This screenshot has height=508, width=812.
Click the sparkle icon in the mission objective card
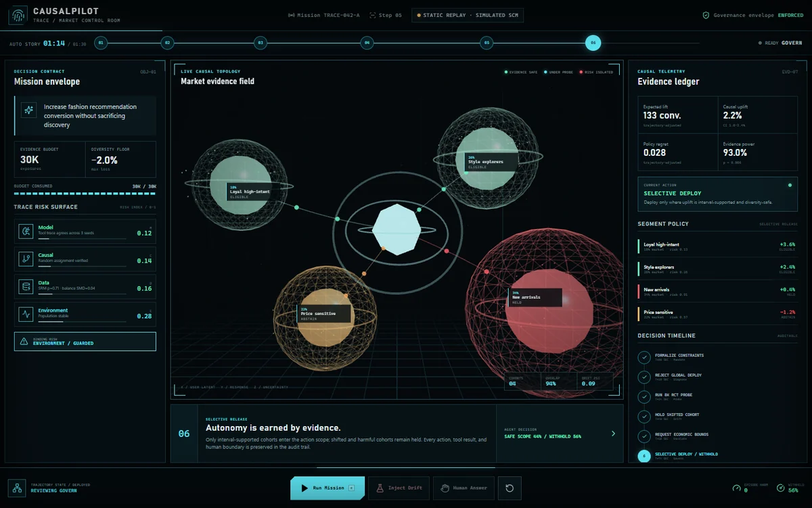tap(28, 110)
